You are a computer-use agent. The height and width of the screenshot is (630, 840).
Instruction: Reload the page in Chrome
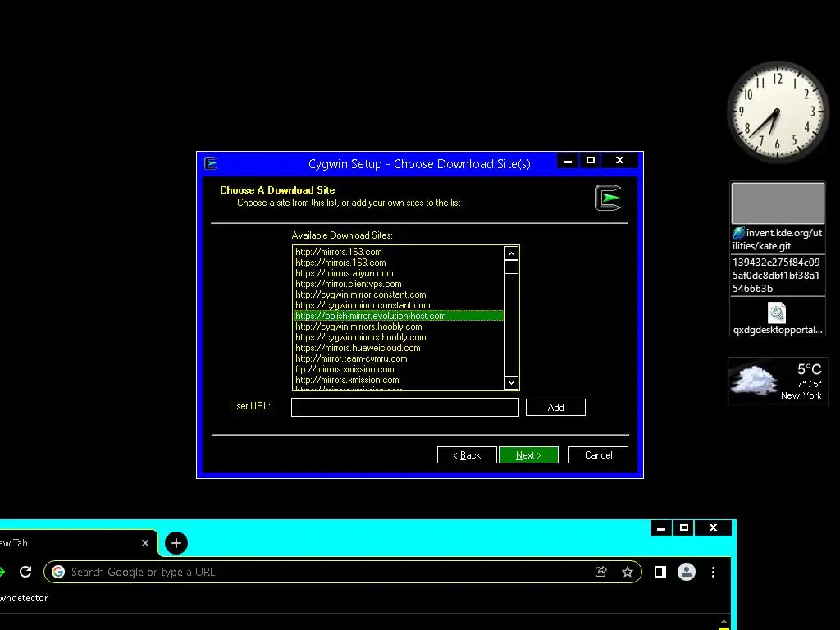pos(25,572)
